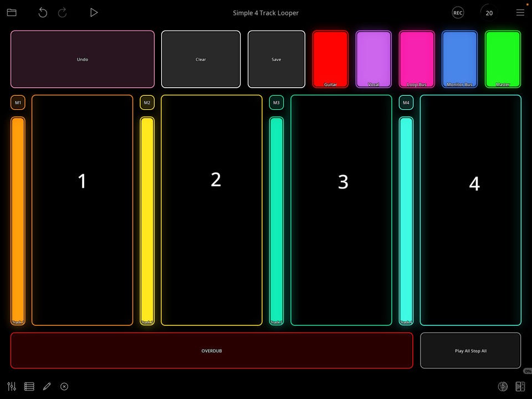Select the pencil edit icon
The image size is (532, 399).
click(x=47, y=386)
